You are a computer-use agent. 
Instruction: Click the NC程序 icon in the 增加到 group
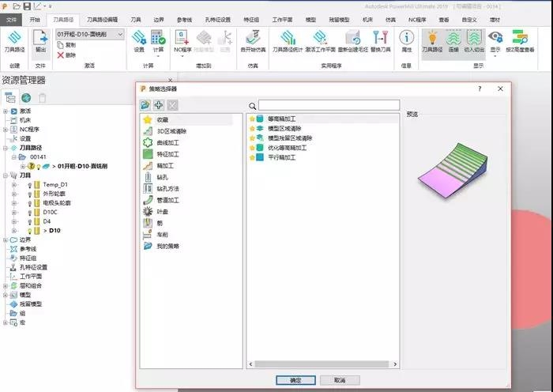[x=182, y=37]
